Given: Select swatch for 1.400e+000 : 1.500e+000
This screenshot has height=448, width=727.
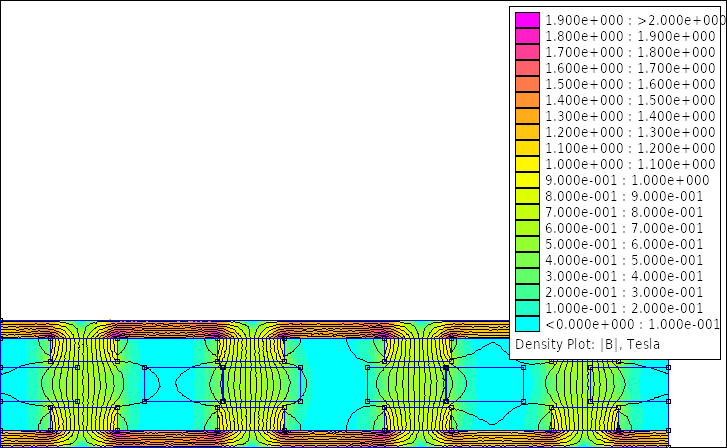Looking at the screenshot, I should [527, 100].
